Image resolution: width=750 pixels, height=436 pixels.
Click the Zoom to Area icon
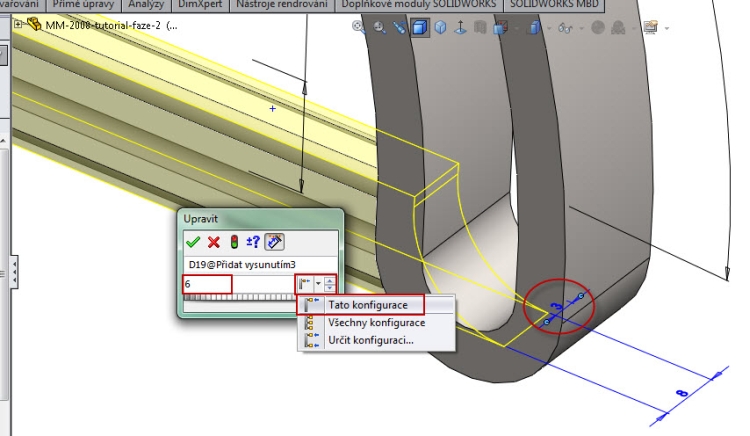379,28
